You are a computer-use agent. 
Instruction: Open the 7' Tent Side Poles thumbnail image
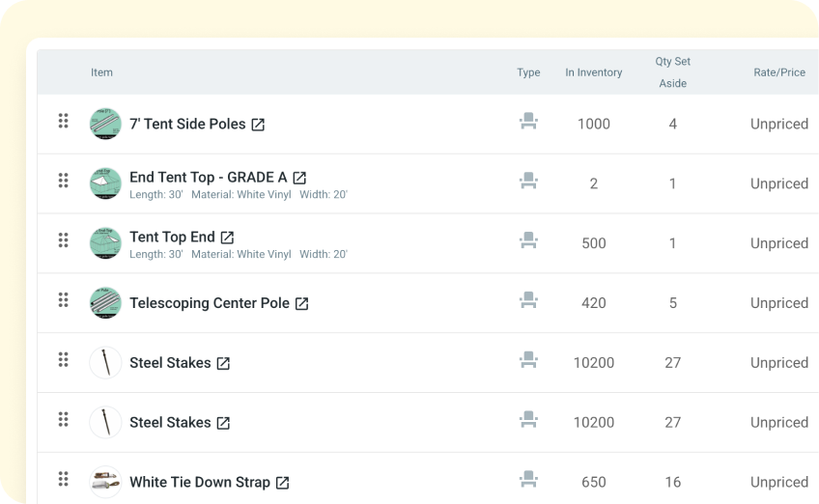pyautogui.click(x=105, y=124)
